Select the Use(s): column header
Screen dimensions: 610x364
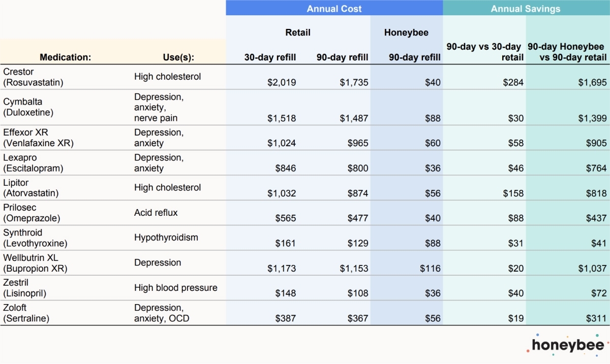(178, 57)
